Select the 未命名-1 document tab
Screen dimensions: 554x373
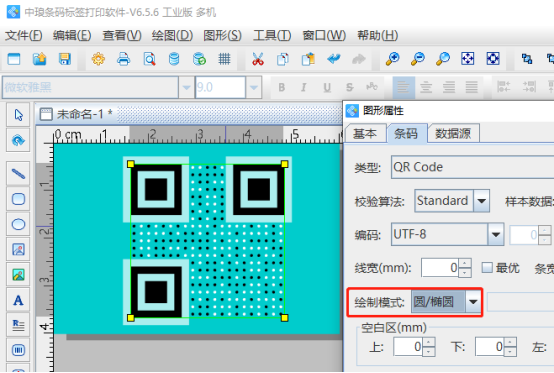77,114
